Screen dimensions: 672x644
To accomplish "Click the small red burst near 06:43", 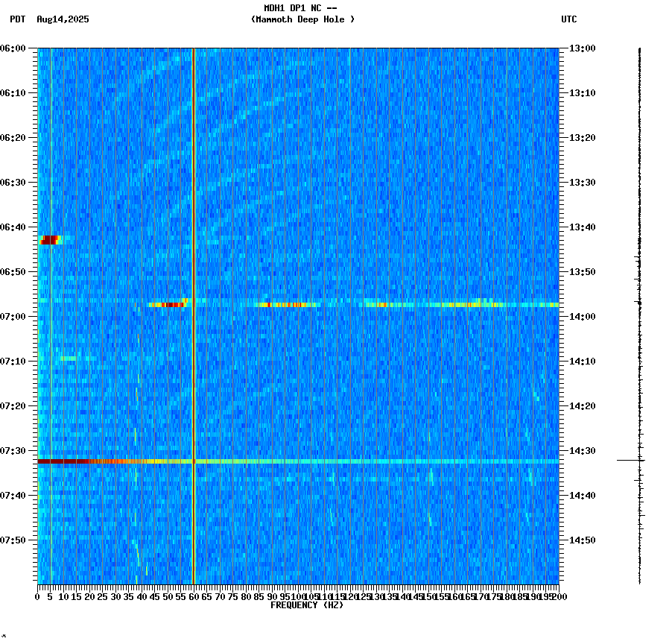I will click(51, 239).
